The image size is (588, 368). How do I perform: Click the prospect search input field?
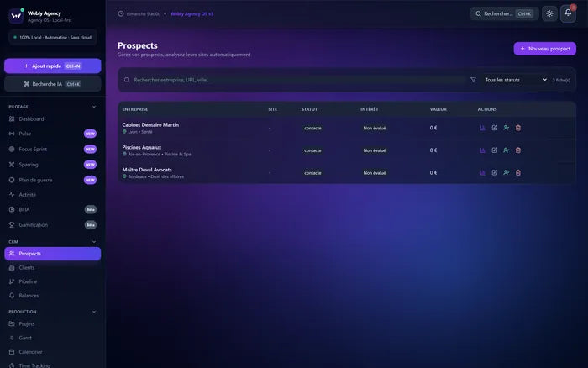coord(300,80)
